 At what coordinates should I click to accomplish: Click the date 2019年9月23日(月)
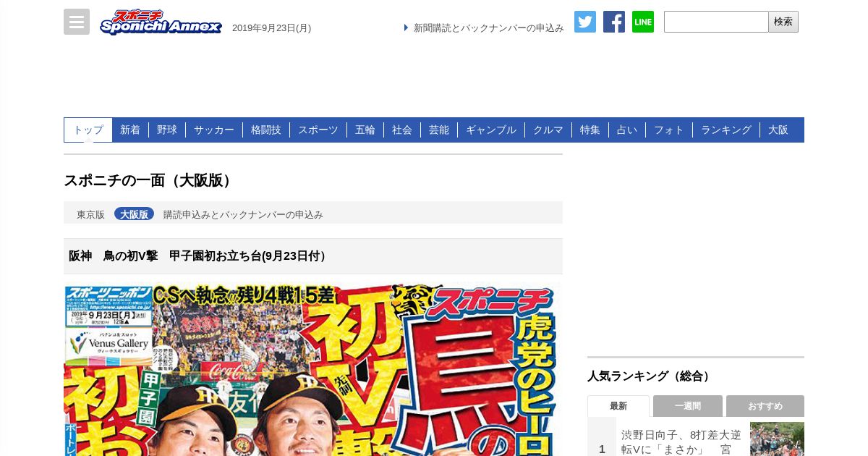tap(271, 28)
